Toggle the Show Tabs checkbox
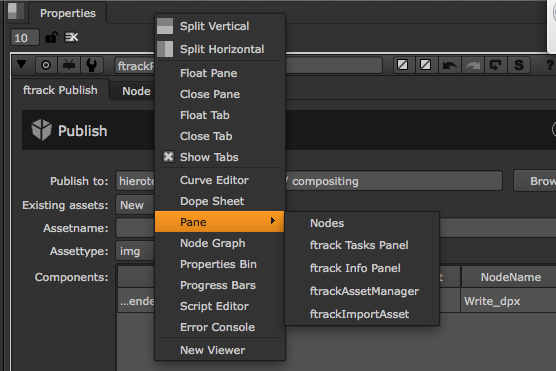The width and height of the screenshot is (556, 371). pos(168,157)
